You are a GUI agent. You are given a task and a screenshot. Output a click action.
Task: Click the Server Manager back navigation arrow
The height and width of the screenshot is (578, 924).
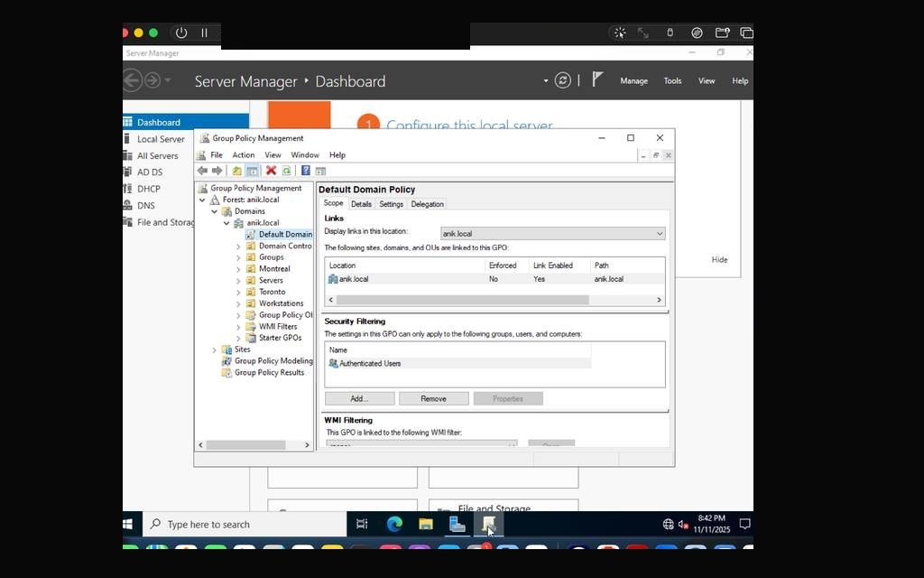click(x=132, y=80)
